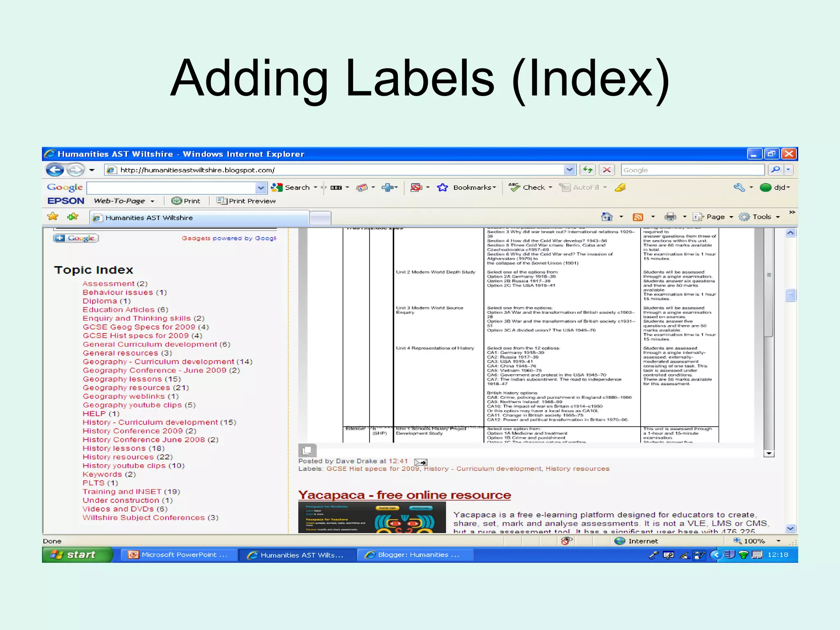Click the Refresh page icon

click(x=587, y=169)
